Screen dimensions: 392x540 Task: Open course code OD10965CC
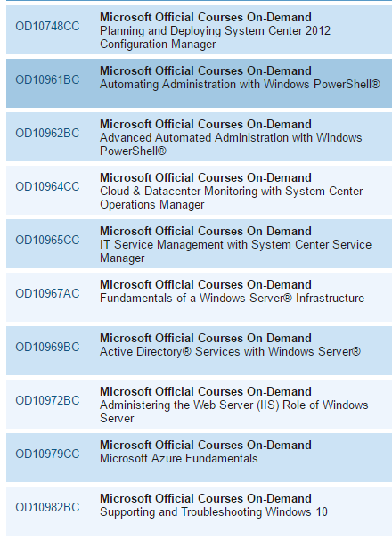click(x=47, y=240)
